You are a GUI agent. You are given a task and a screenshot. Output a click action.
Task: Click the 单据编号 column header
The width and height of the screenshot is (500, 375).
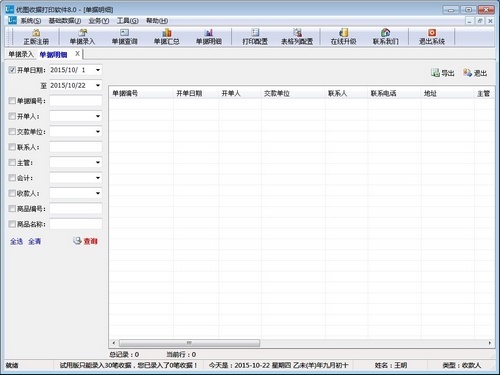pos(141,93)
